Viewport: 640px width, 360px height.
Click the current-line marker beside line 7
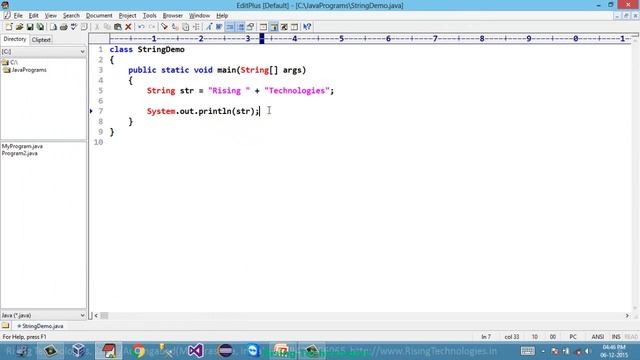pyautogui.click(x=91, y=111)
